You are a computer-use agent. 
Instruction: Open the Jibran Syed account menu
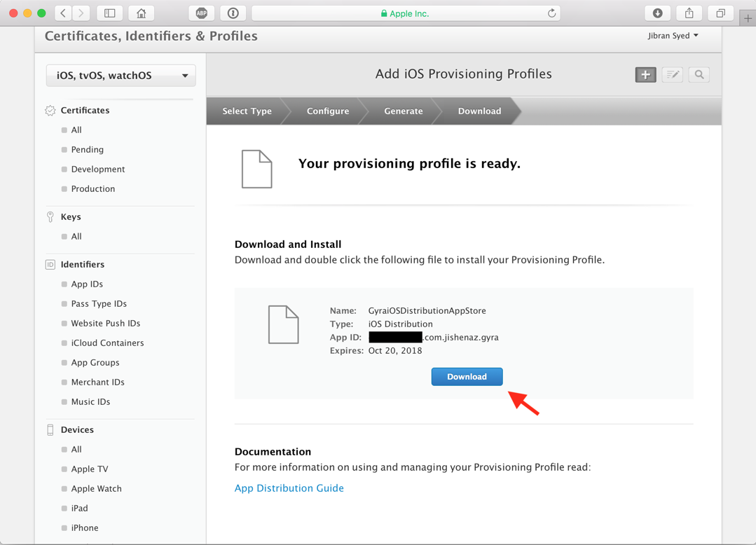[673, 36]
